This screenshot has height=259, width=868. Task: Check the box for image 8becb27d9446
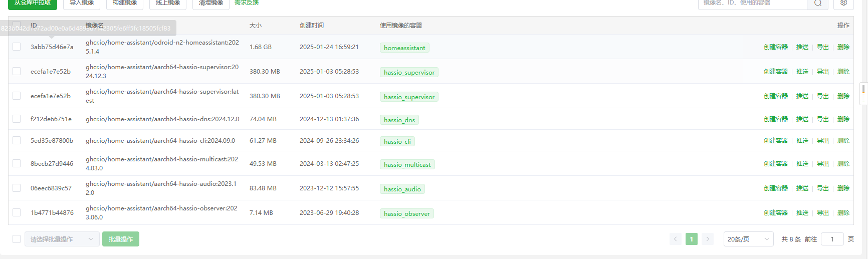(x=17, y=163)
